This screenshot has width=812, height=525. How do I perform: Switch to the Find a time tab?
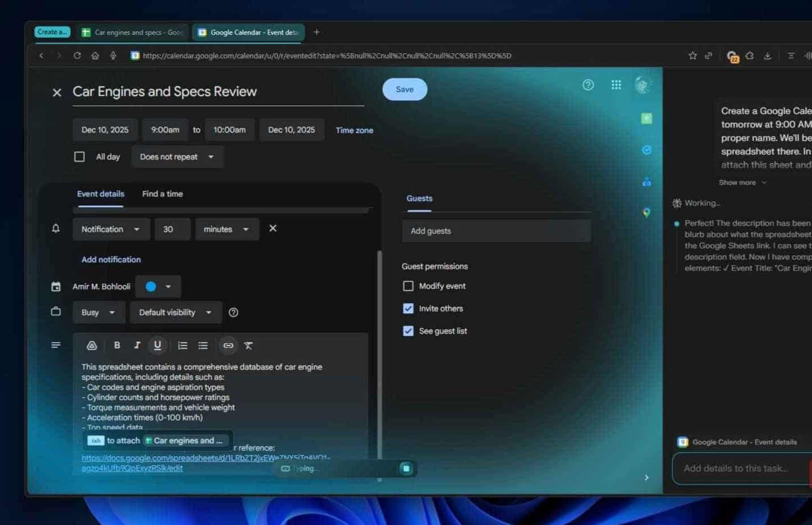click(x=163, y=194)
